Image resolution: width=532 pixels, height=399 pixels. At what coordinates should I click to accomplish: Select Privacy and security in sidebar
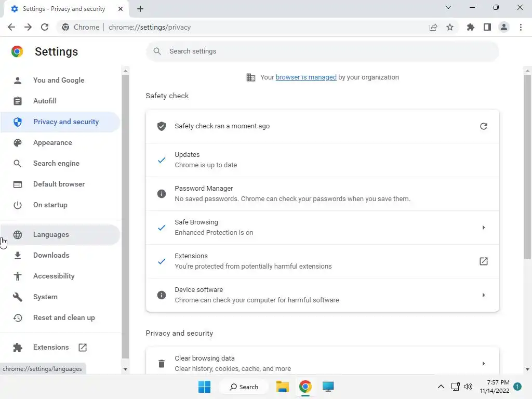(x=60, y=122)
